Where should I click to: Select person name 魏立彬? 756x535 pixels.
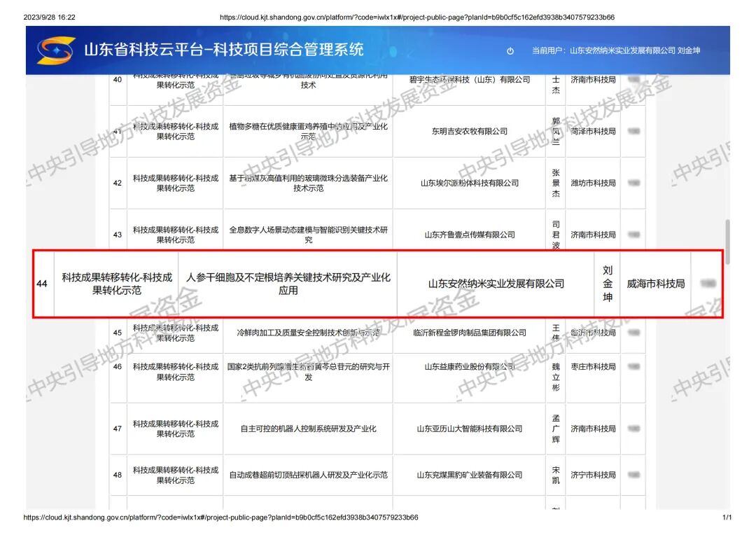click(556, 377)
